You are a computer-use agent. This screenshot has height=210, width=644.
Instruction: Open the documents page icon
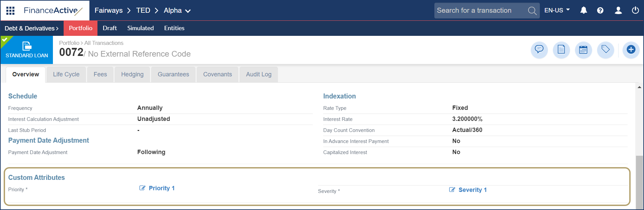(x=561, y=50)
